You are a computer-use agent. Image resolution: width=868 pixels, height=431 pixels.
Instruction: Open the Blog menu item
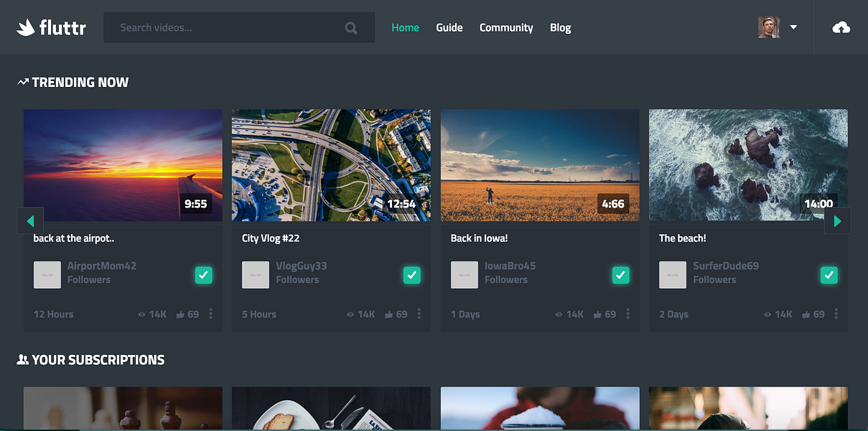coord(561,27)
